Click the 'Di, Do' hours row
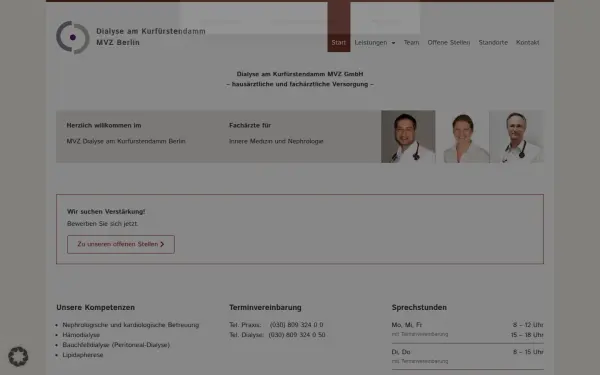The width and height of the screenshot is (600, 375). coord(468,356)
